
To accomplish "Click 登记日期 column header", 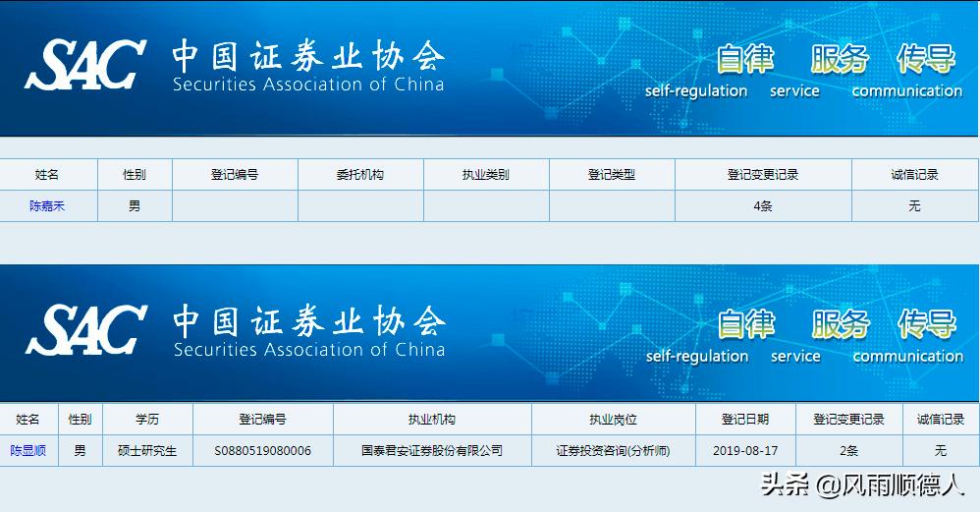I will pyautogui.click(x=745, y=419).
